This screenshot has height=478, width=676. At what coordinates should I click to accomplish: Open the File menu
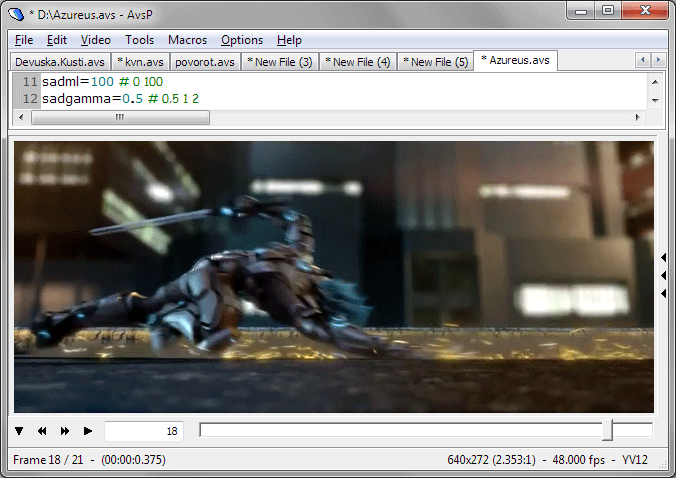click(x=24, y=40)
